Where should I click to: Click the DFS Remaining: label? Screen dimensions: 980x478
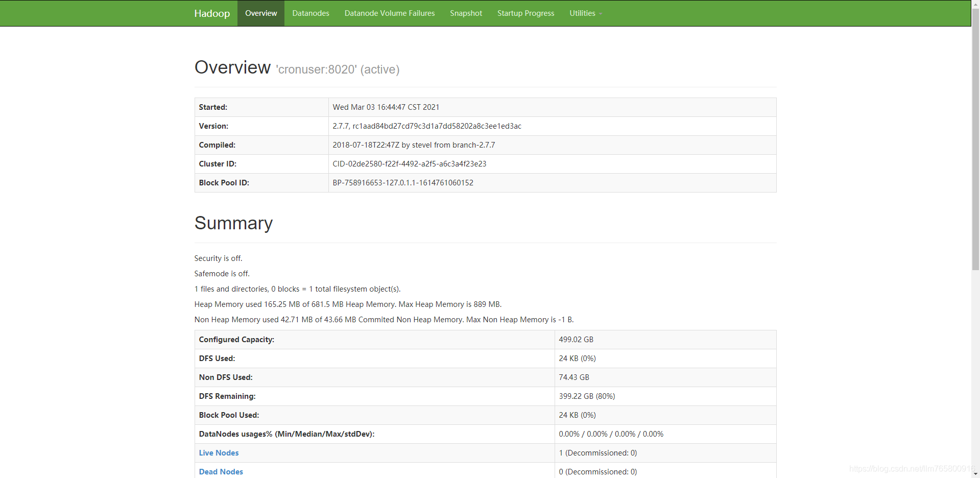point(227,396)
